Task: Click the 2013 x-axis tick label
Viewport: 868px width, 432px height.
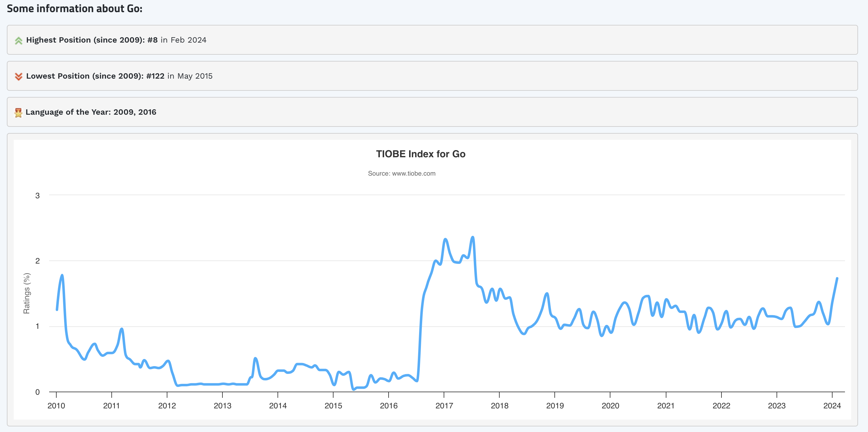Action: coord(222,406)
